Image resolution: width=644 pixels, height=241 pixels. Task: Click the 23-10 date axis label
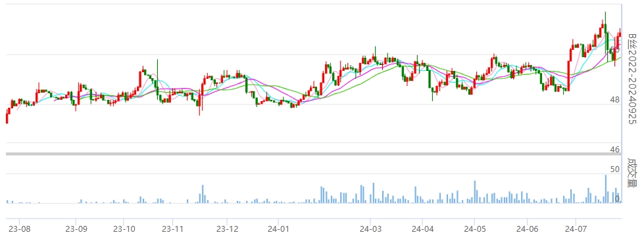(x=124, y=229)
